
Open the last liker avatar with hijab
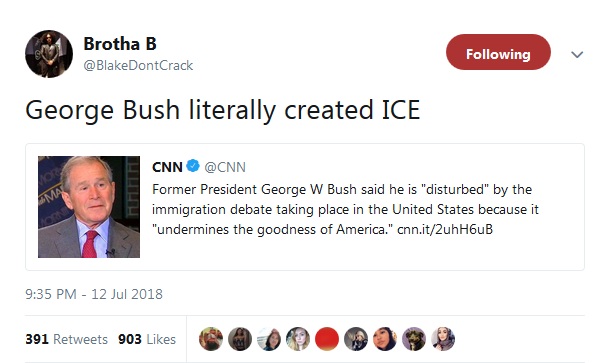pyautogui.click(x=443, y=339)
